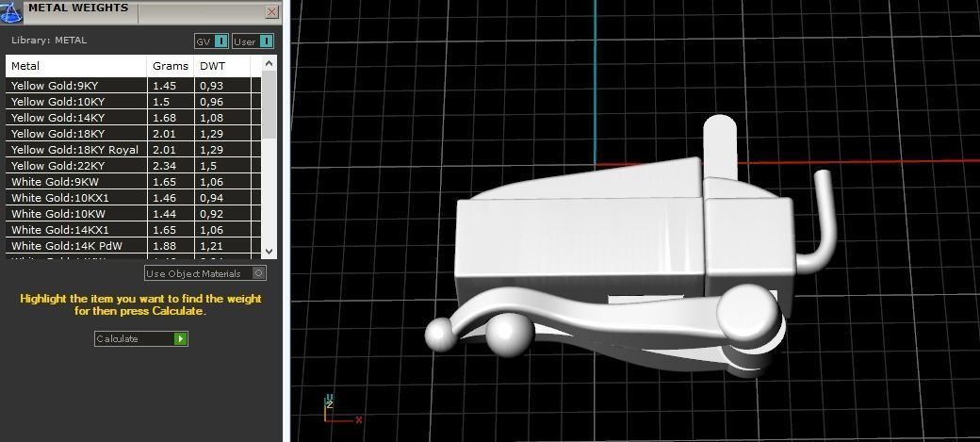The width and height of the screenshot is (980, 442).
Task: Click the XYZ axis indicator in viewport
Action: [342, 410]
